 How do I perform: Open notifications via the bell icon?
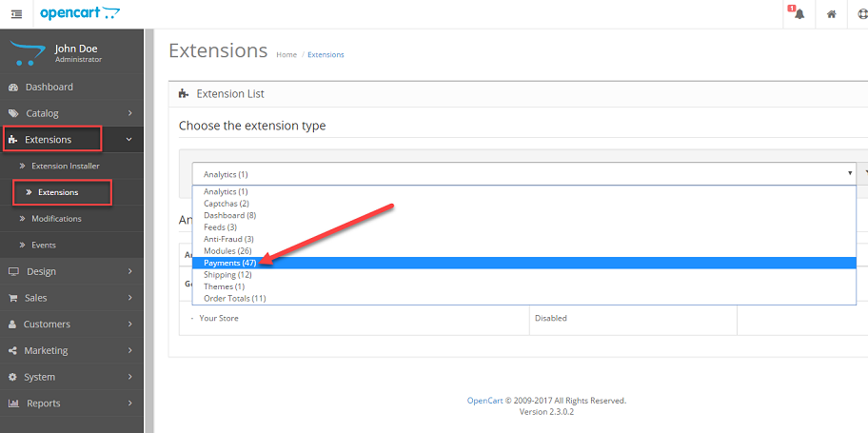coord(799,14)
